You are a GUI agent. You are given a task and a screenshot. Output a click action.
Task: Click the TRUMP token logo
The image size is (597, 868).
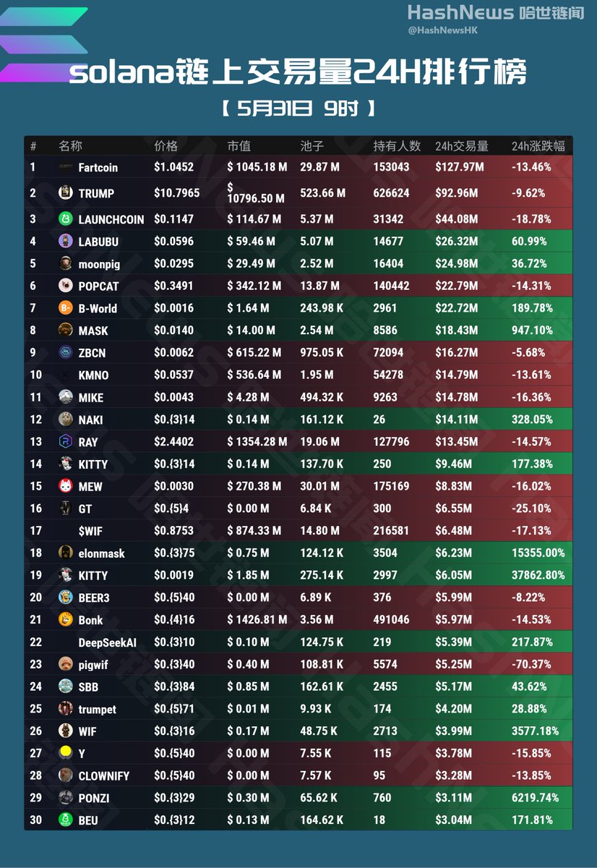(x=65, y=193)
